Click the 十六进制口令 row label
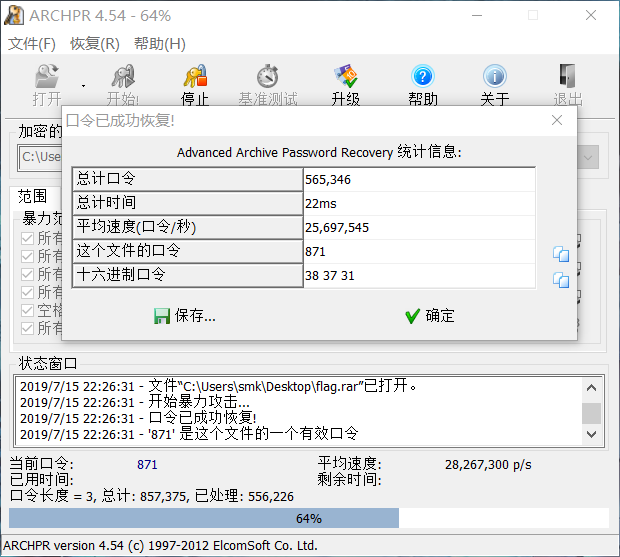The image size is (620, 557). pos(188,275)
